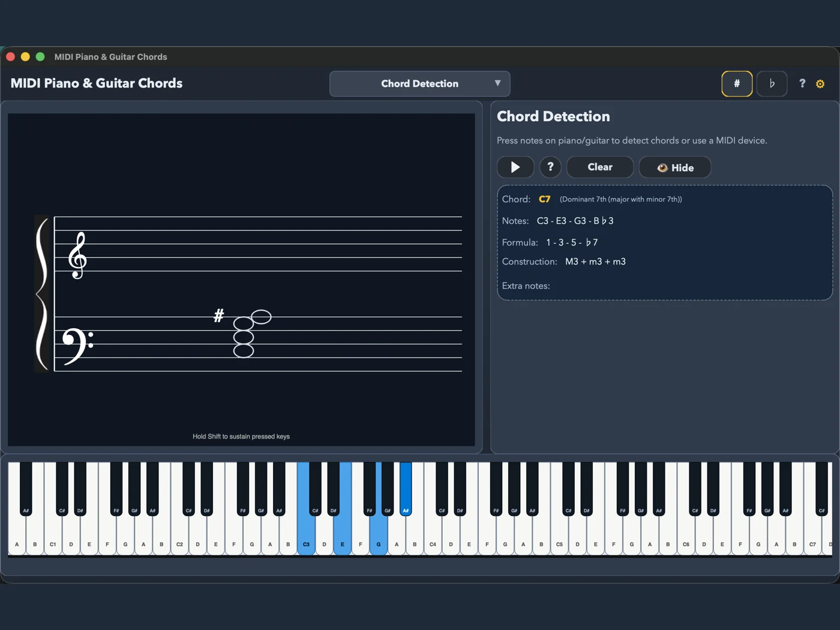Click the 'Hold Shift to sustain pressed keys' hint
The width and height of the screenshot is (840, 630).
241,436
